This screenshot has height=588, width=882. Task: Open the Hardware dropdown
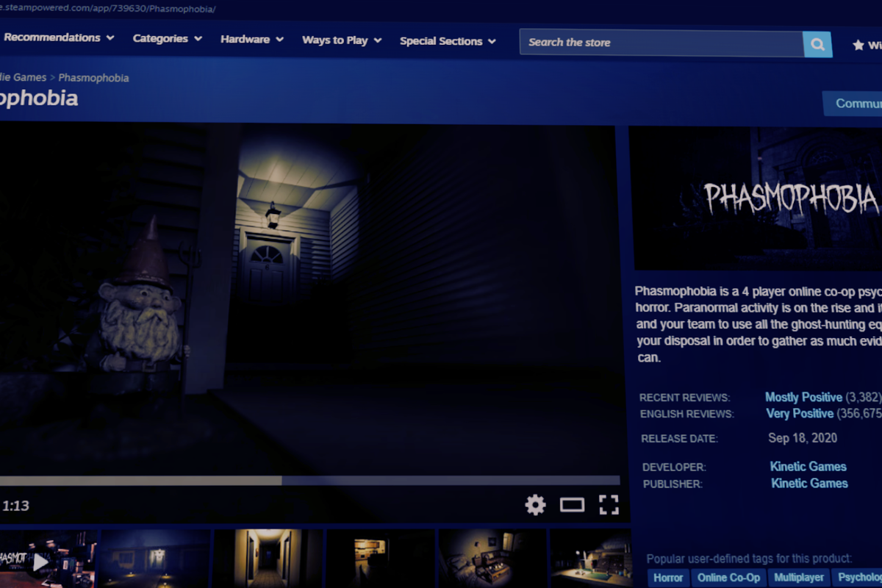point(252,39)
